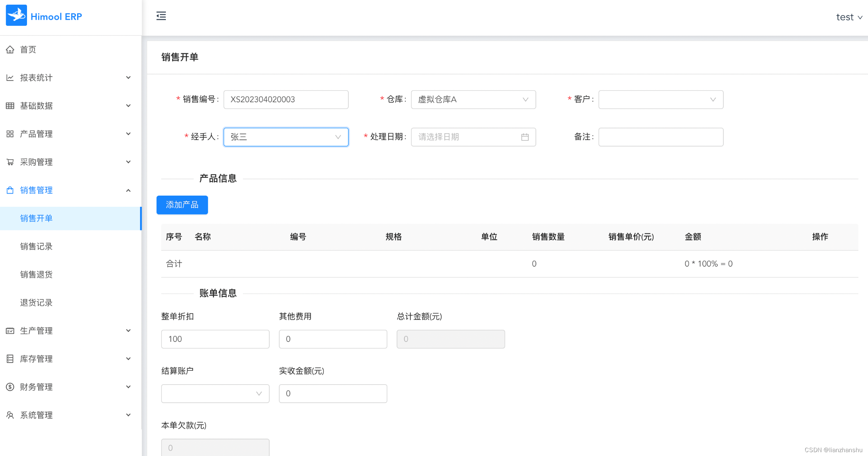The image size is (868, 456).
Task: Click the schedule icon beside 生产管理
Action: (x=10, y=331)
